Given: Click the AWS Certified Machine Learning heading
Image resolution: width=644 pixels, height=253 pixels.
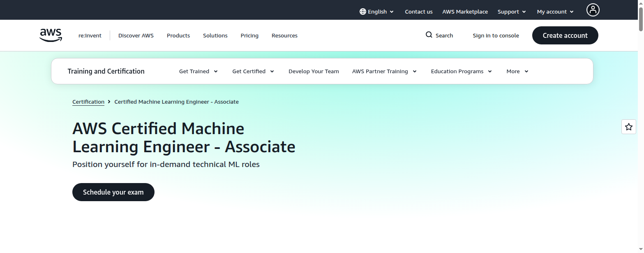Looking at the screenshot, I should point(184,137).
